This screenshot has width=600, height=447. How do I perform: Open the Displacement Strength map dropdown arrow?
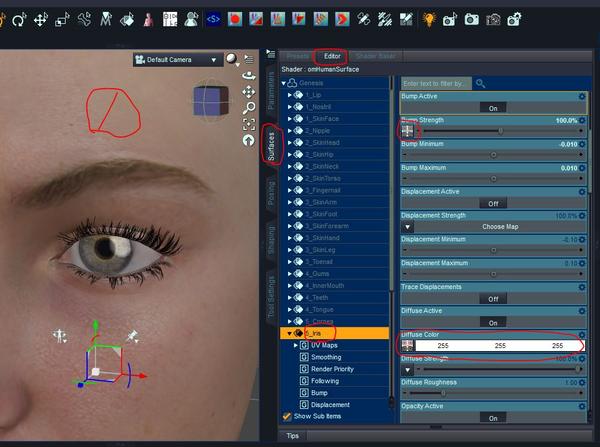click(x=408, y=227)
